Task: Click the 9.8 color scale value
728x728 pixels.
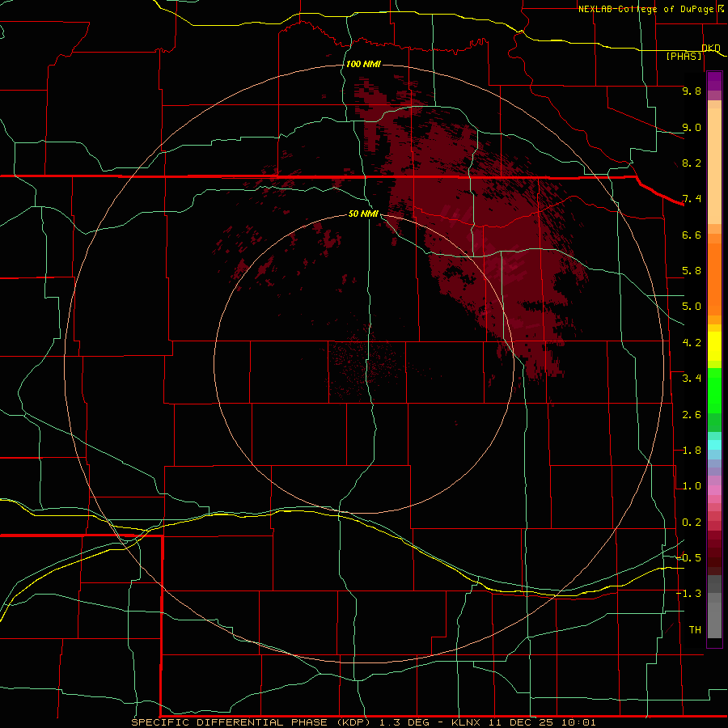Action: [x=692, y=91]
